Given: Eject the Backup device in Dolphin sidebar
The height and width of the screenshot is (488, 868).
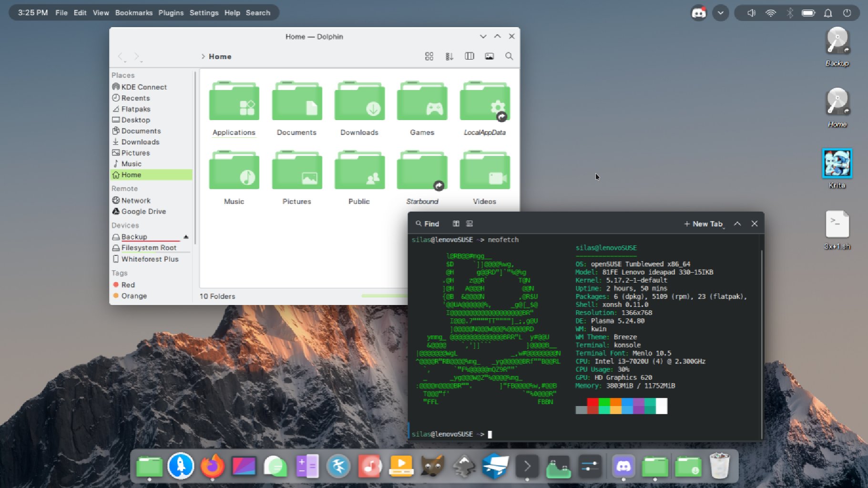Looking at the screenshot, I should [x=186, y=237].
